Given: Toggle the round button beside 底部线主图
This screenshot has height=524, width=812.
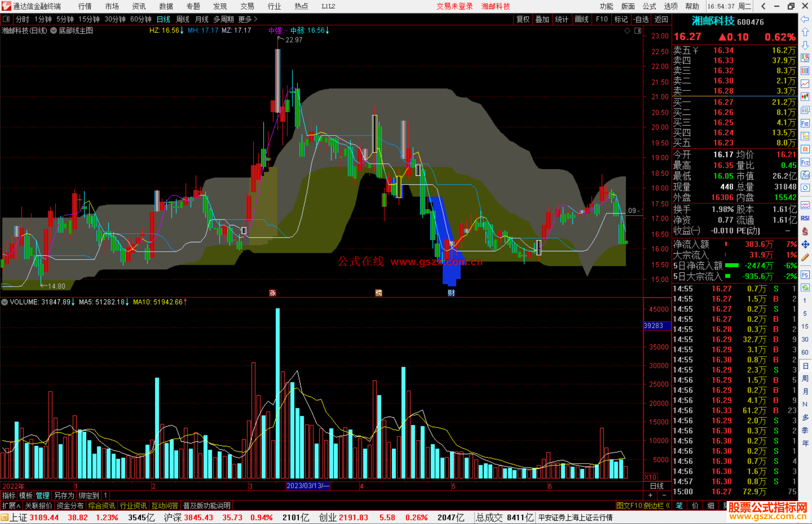Looking at the screenshot, I should (53, 30).
